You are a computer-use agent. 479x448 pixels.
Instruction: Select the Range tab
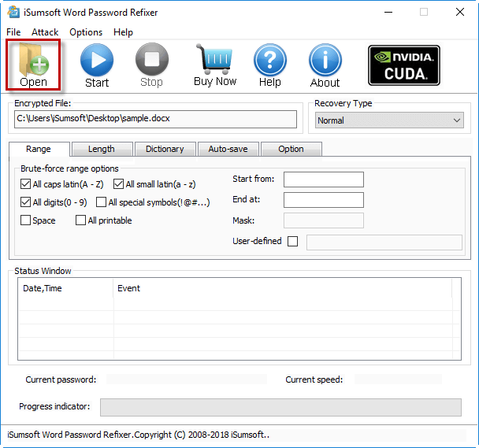click(x=39, y=149)
